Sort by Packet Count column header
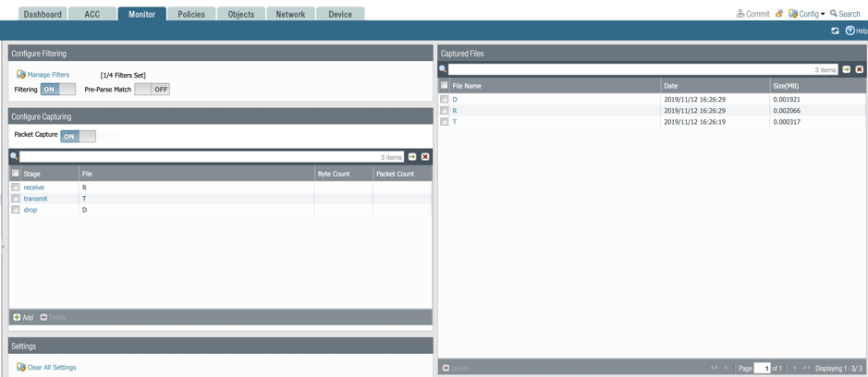Image resolution: width=868 pixels, height=377 pixels. click(x=402, y=174)
